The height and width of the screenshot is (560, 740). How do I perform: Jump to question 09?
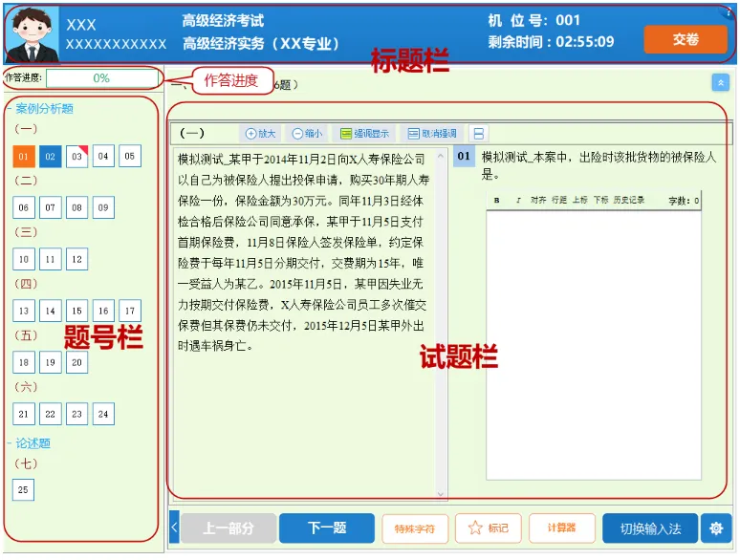pyautogui.click(x=103, y=207)
